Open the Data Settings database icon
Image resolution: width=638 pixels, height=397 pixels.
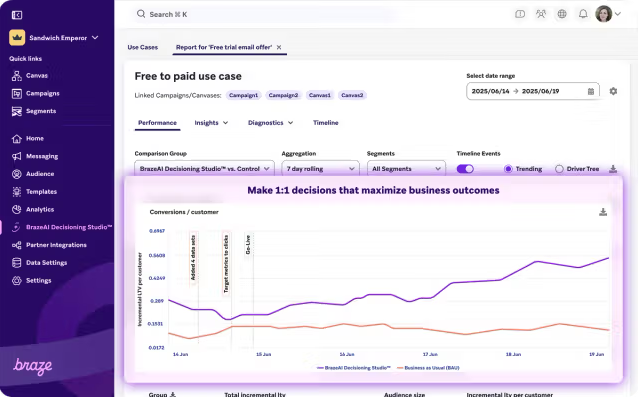pyautogui.click(x=17, y=263)
